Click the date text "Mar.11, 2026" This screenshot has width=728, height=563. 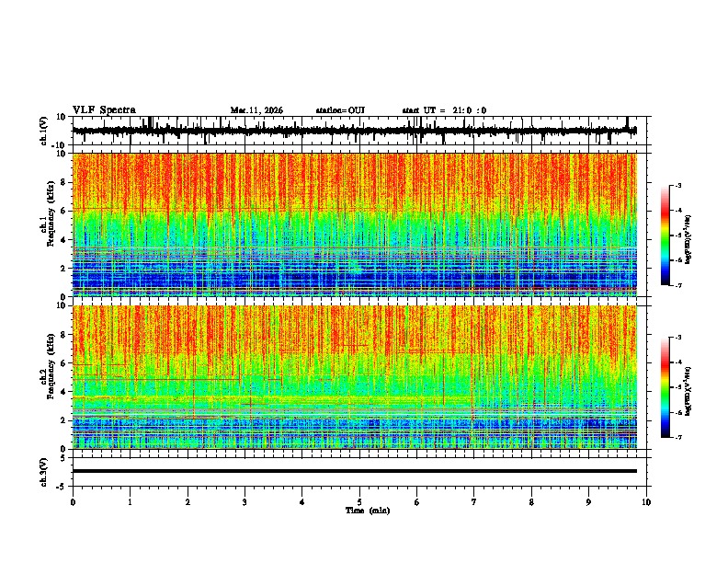(256, 110)
